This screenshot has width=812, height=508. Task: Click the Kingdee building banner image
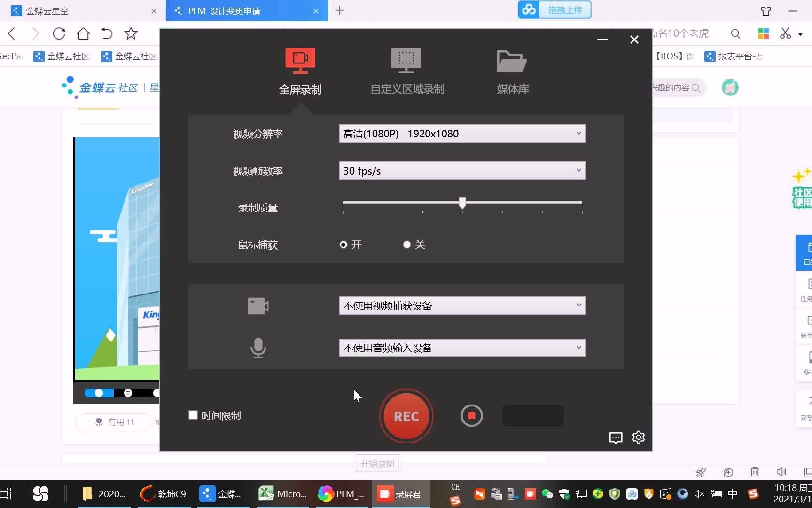[117, 259]
